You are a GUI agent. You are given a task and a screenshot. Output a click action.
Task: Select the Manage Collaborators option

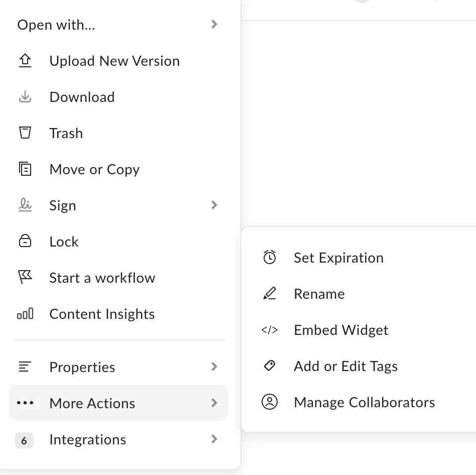click(364, 402)
